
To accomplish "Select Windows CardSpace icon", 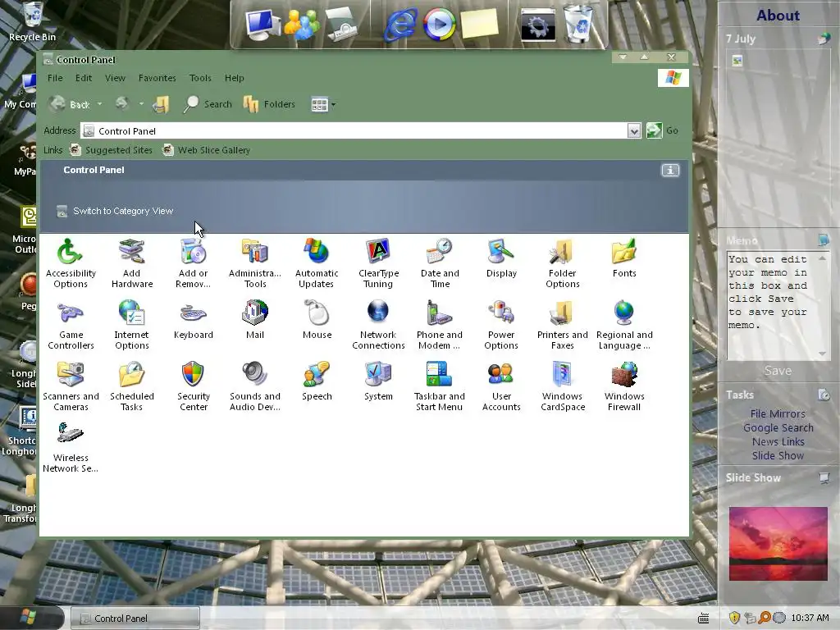I will pos(563,387).
